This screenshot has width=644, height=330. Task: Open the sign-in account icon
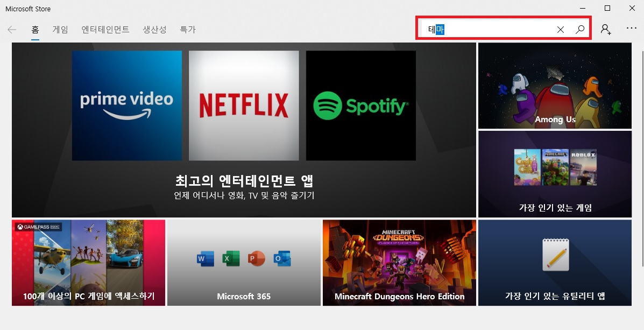point(606,29)
